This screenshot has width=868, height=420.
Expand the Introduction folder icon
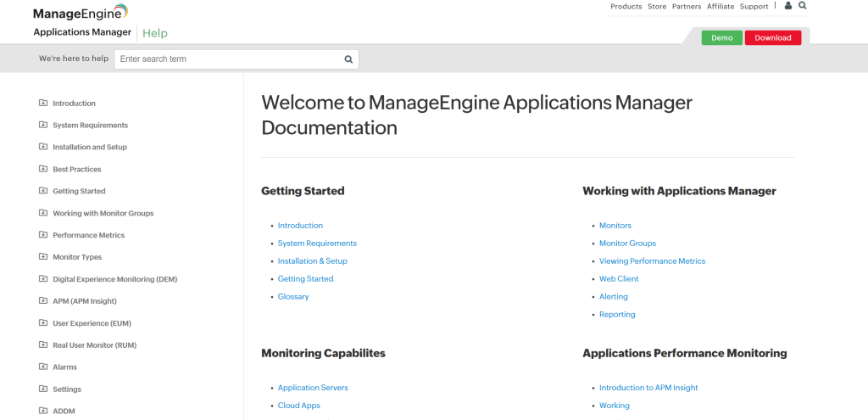click(x=43, y=103)
